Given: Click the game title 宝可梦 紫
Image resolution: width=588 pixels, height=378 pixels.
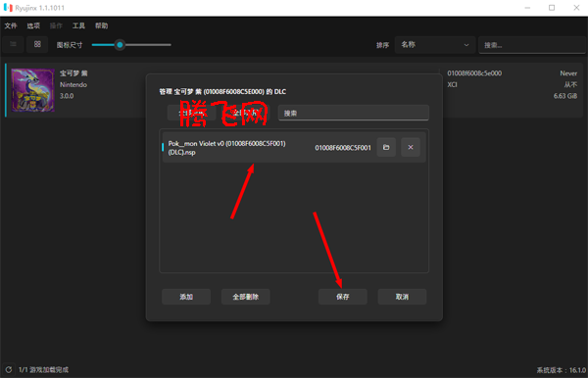Looking at the screenshot, I should click(x=73, y=73).
